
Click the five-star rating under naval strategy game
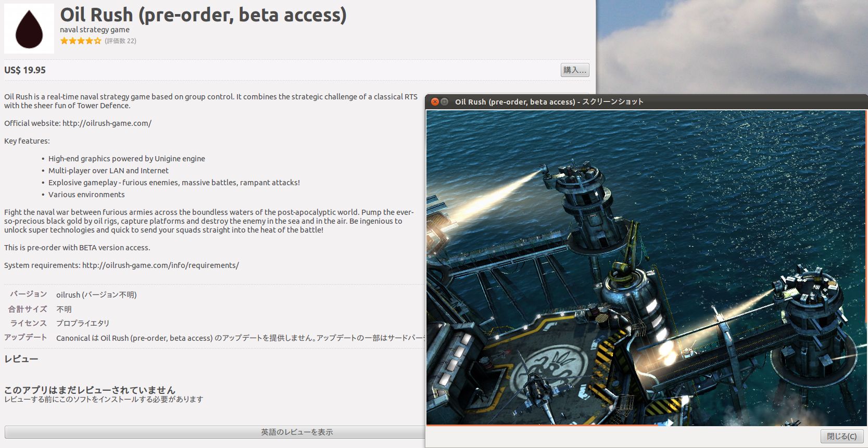tap(81, 41)
